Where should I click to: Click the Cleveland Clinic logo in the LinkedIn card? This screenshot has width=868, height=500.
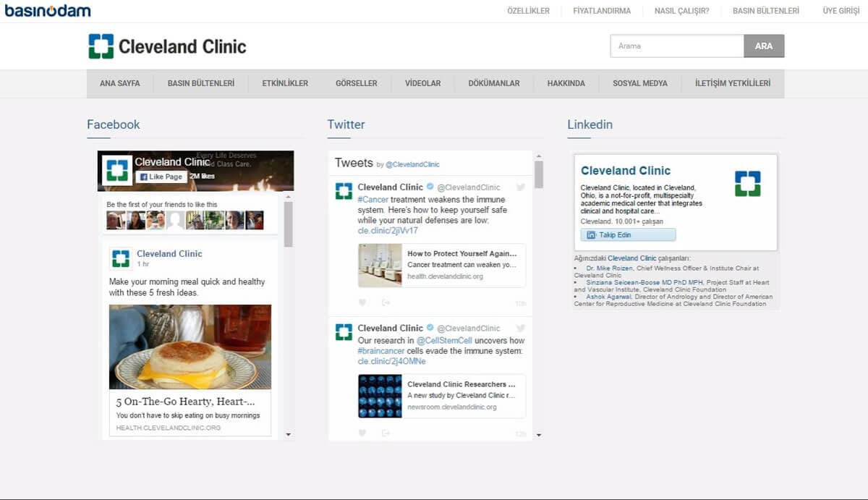[747, 184]
